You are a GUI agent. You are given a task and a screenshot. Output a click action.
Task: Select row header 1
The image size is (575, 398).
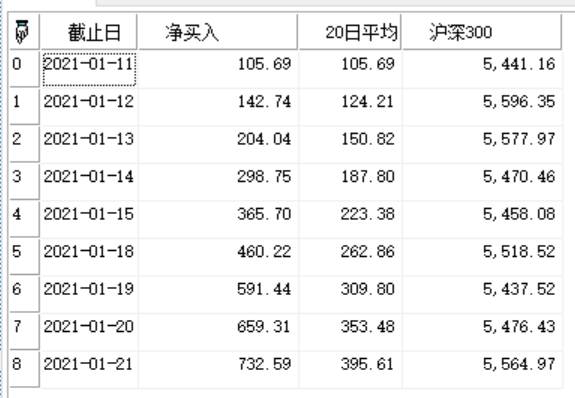tap(24, 106)
